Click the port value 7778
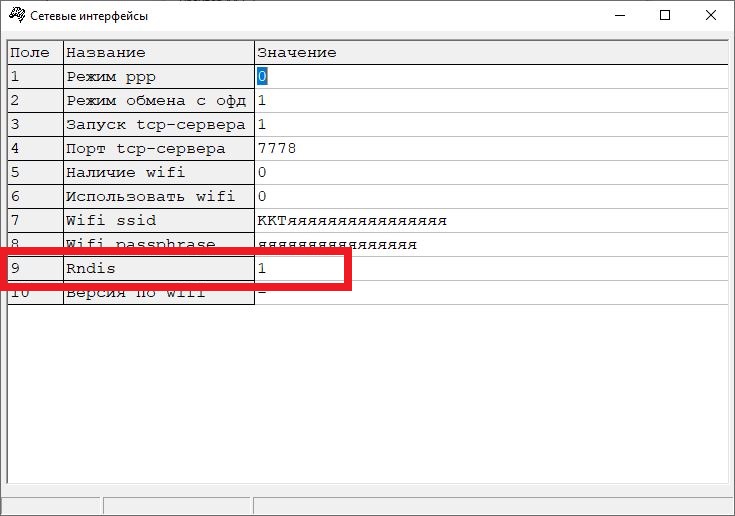This screenshot has height=516, width=735. click(x=277, y=149)
